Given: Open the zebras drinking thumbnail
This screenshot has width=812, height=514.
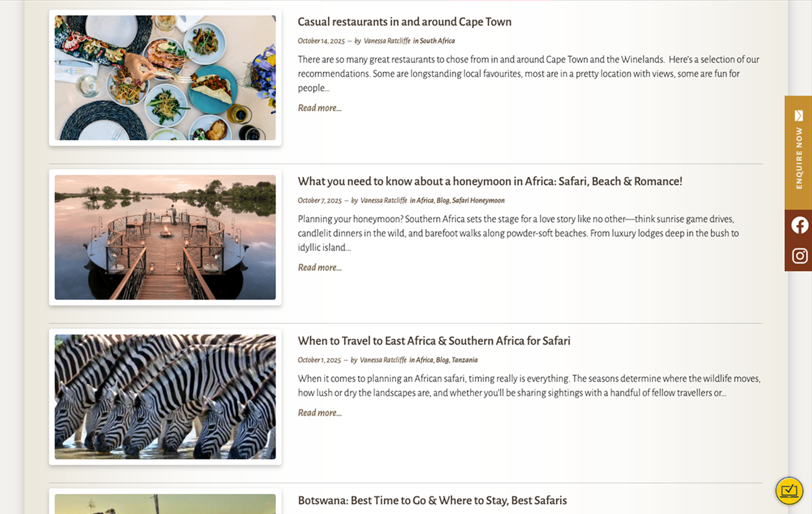Looking at the screenshot, I should pyautogui.click(x=165, y=397).
